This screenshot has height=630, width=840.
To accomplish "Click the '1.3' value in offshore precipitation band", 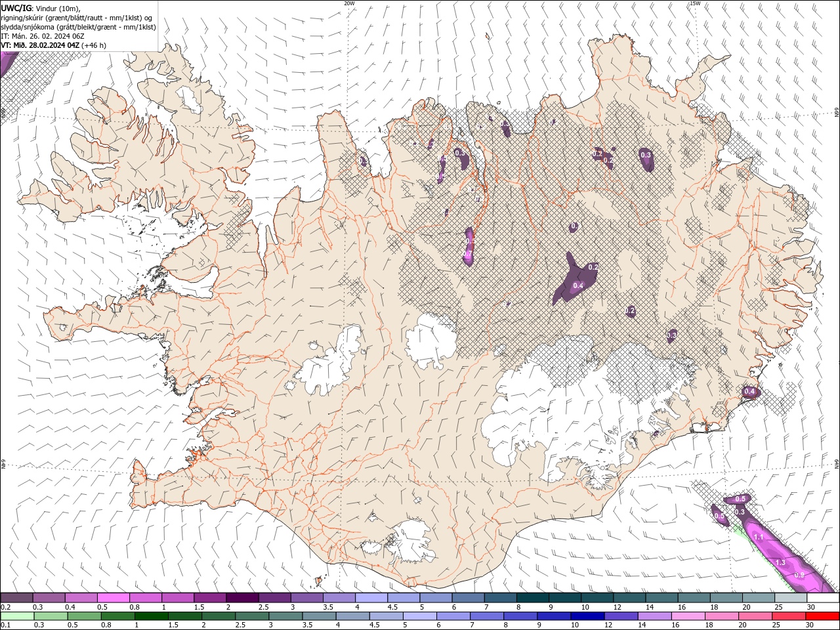I will pos(780,562).
